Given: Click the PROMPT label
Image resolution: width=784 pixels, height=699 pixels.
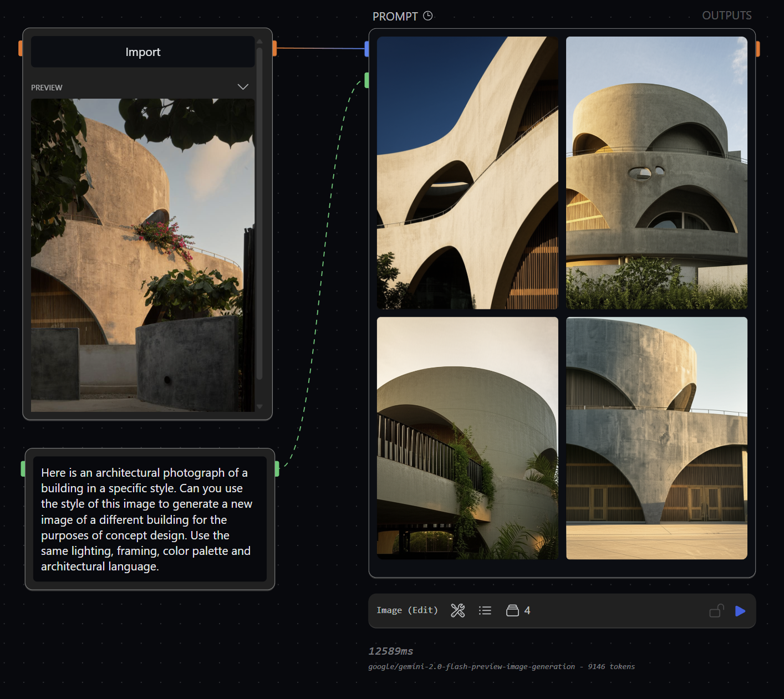Looking at the screenshot, I should coord(395,17).
